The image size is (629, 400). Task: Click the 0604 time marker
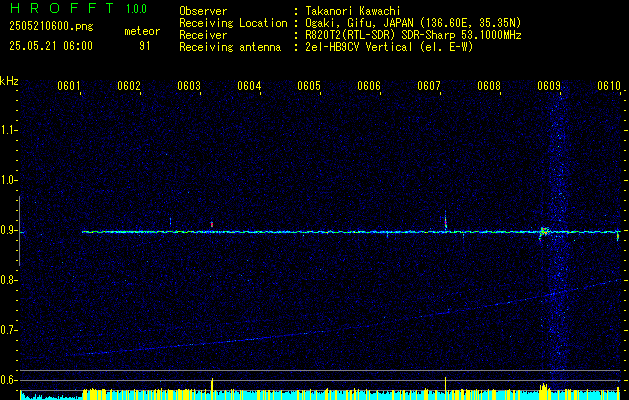(249, 85)
